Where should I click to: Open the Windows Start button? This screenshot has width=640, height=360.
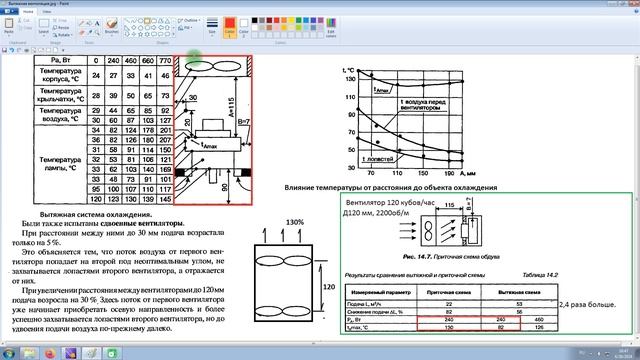[8, 353]
